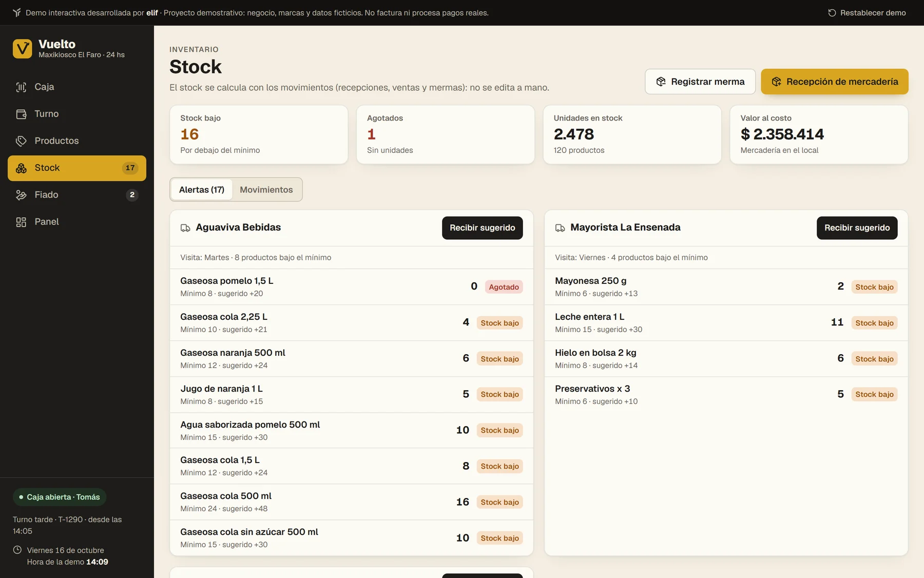924x578 pixels.
Task: Select the Mayonesa 250 g row
Action: point(726,287)
